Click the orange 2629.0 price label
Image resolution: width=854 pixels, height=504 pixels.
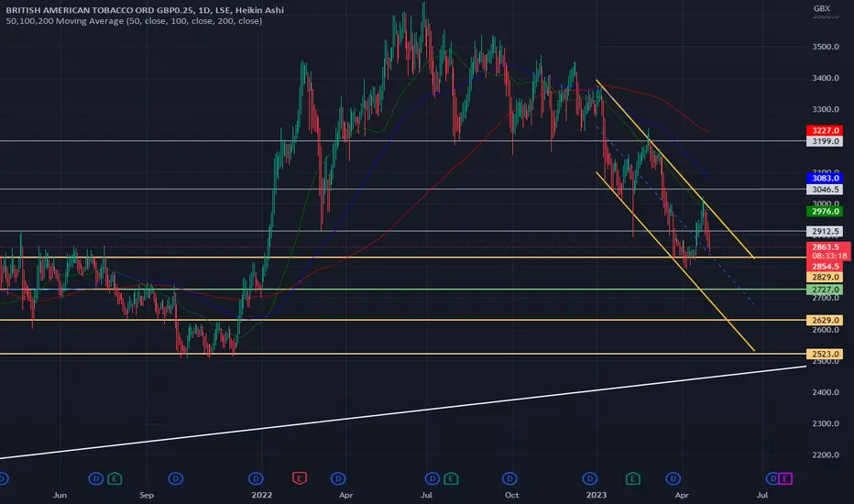[825, 320]
